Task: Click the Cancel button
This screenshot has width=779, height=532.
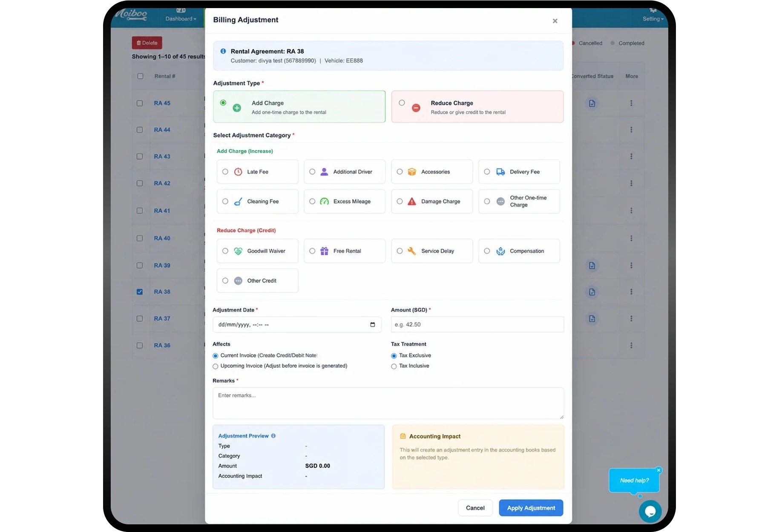Action: (x=475, y=508)
